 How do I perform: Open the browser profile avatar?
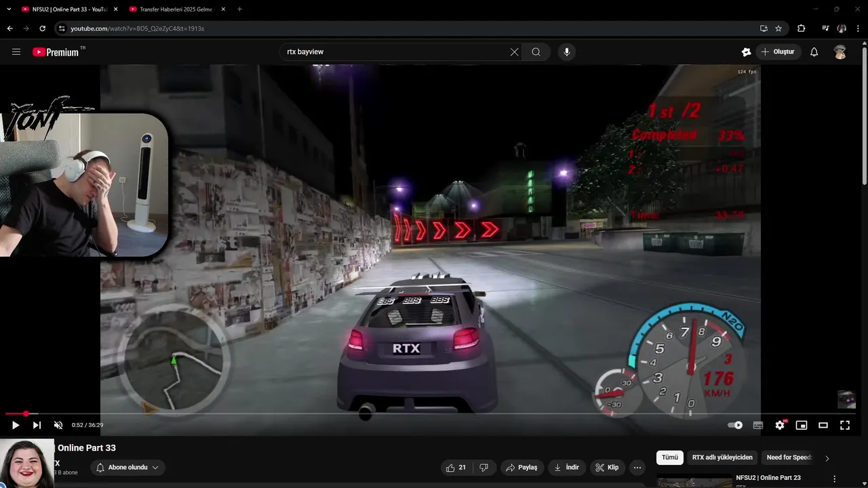842,28
